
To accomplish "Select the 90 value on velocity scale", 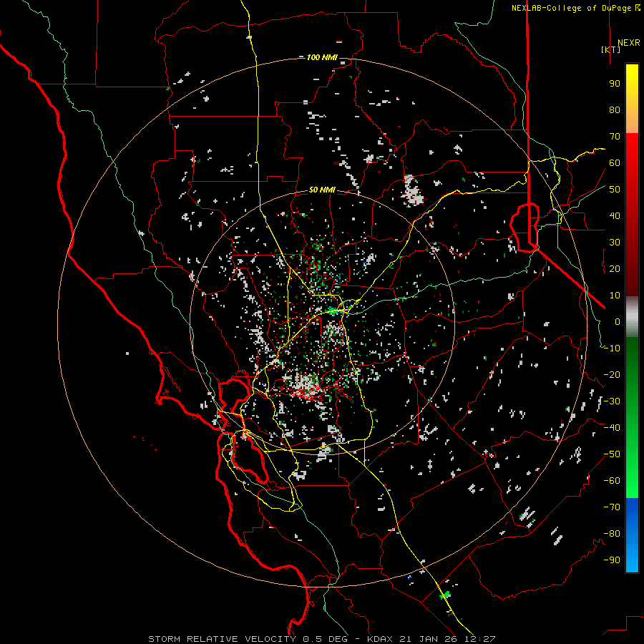I will click(615, 84).
